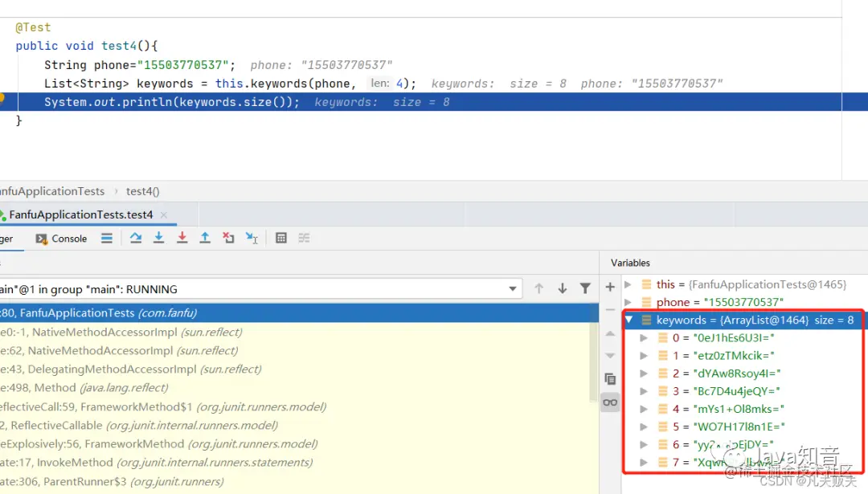The image size is (868, 494).
Task: Click the move watch up triangle
Action: tap(610, 333)
